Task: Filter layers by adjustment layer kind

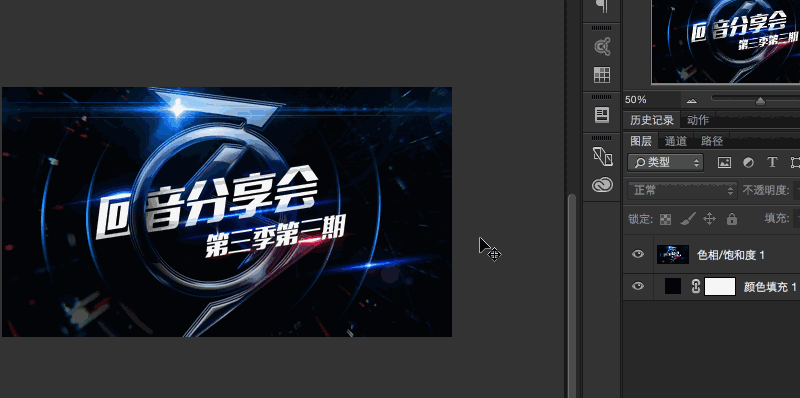Action: pos(748,163)
